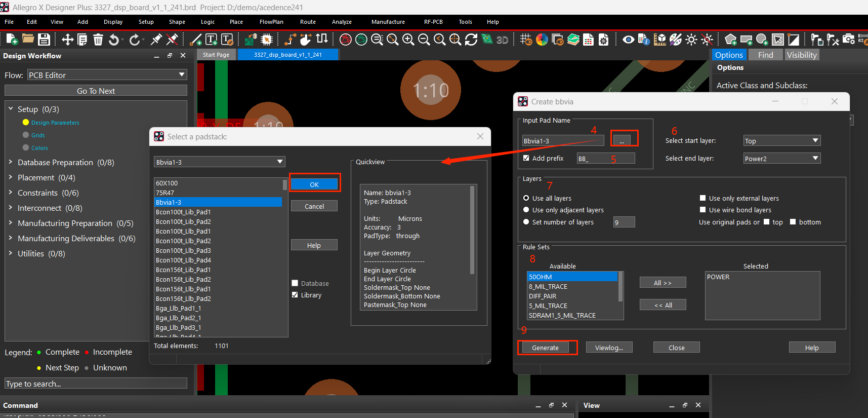Viewport: 868px width, 418px height.
Task: Click the Undo arrow icon
Action: pos(114,40)
